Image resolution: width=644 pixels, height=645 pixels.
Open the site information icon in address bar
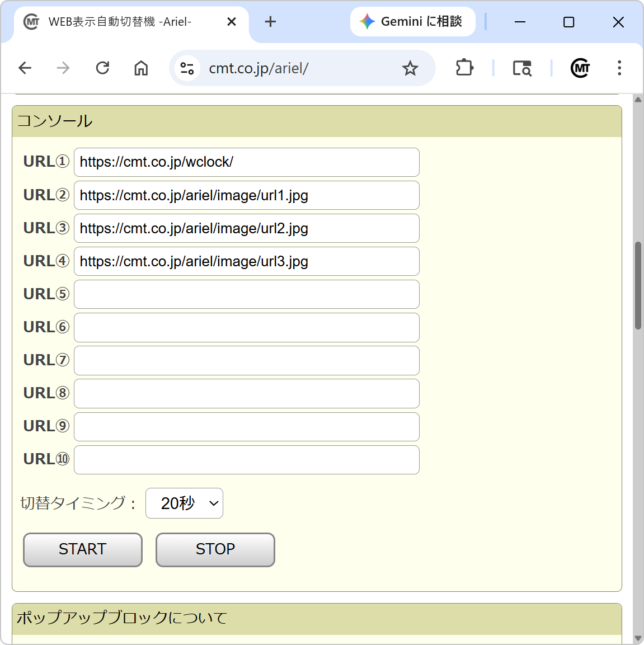187,68
